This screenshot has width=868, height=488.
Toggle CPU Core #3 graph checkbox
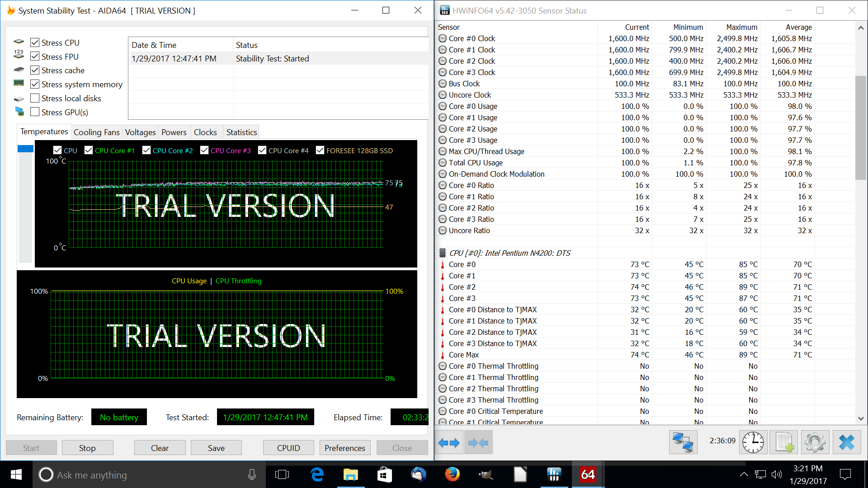coord(204,150)
